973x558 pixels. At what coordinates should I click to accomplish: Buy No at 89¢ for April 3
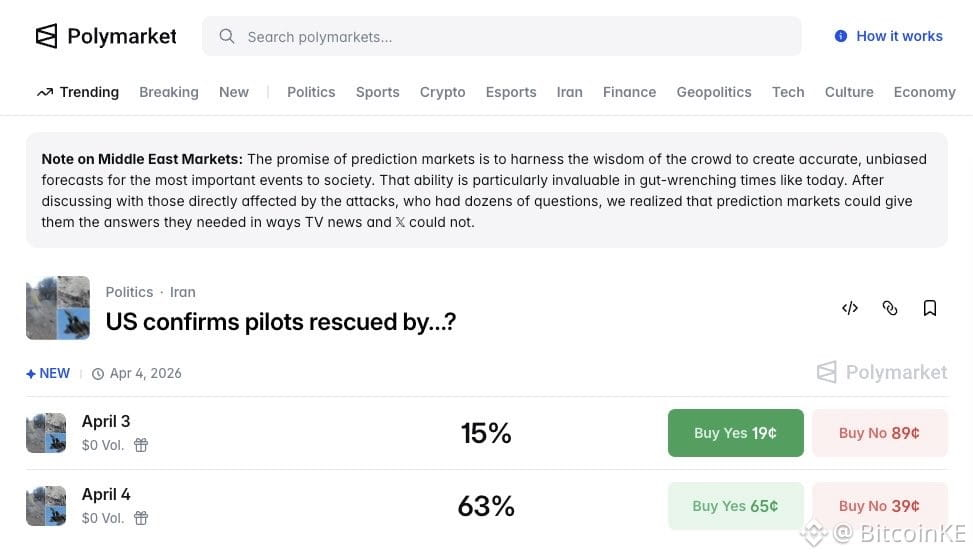click(x=879, y=433)
